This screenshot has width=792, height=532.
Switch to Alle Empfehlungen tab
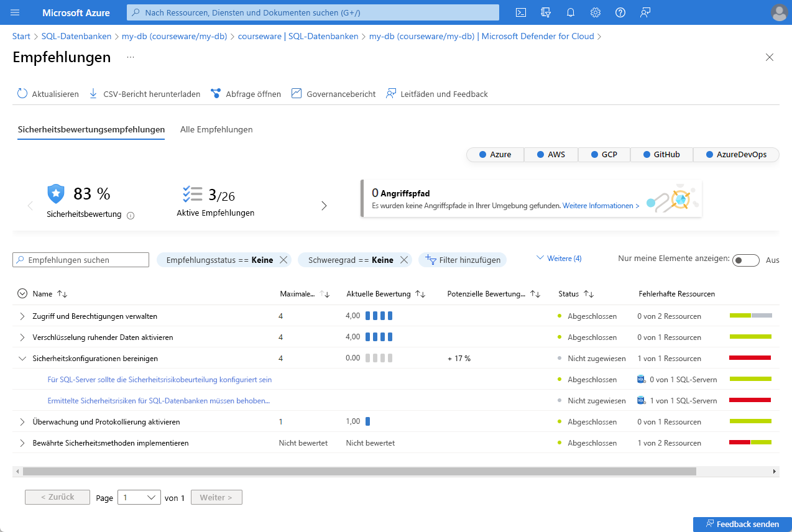[216, 129]
